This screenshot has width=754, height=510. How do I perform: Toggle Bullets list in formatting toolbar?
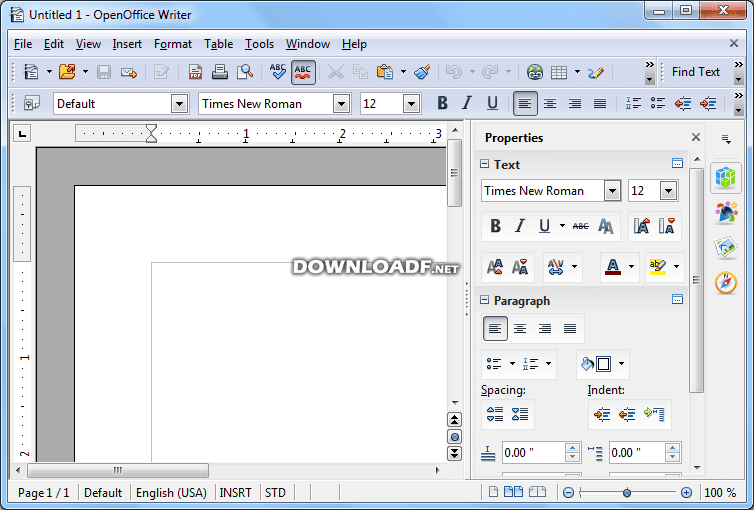tap(657, 103)
